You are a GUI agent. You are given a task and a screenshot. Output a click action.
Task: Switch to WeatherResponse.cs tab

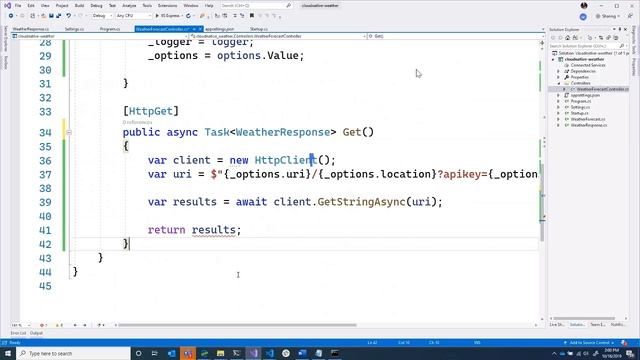[31, 29]
